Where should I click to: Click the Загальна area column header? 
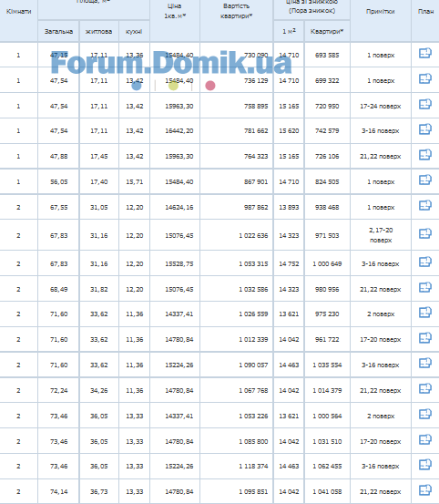pos(58,32)
